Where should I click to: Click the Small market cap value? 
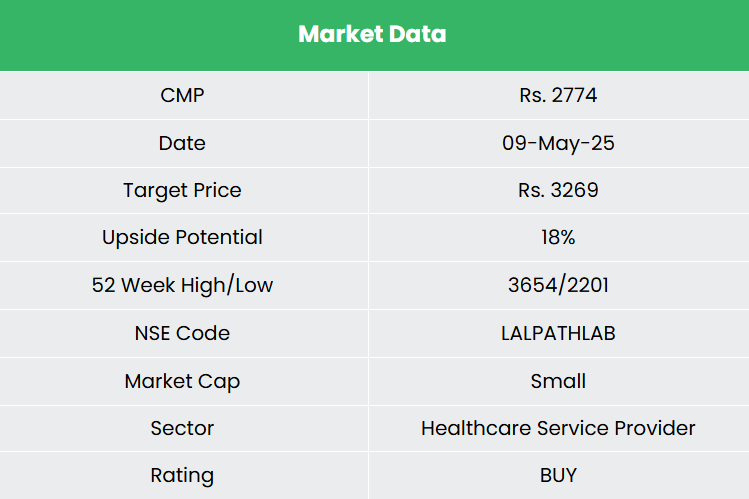(x=558, y=381)
